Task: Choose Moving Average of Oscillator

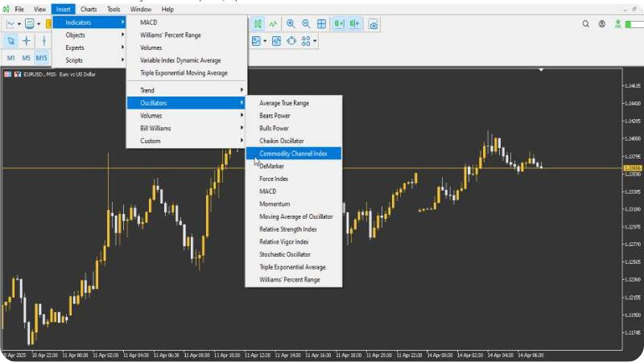Action: [294, 216]
